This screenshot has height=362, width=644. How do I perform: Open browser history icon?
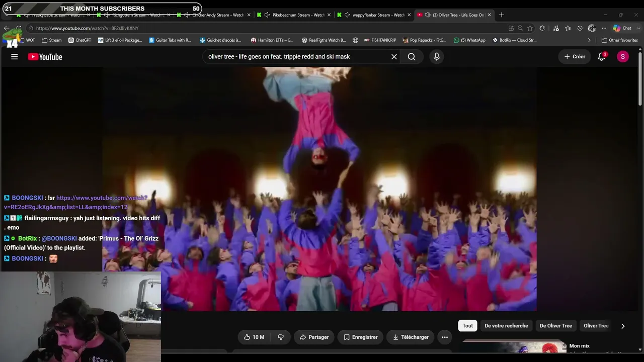(x=580, y=28)
